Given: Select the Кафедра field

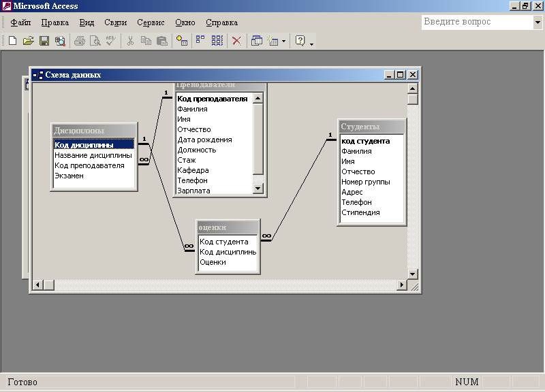Looking at the screenshot, I should click(215, 170).
